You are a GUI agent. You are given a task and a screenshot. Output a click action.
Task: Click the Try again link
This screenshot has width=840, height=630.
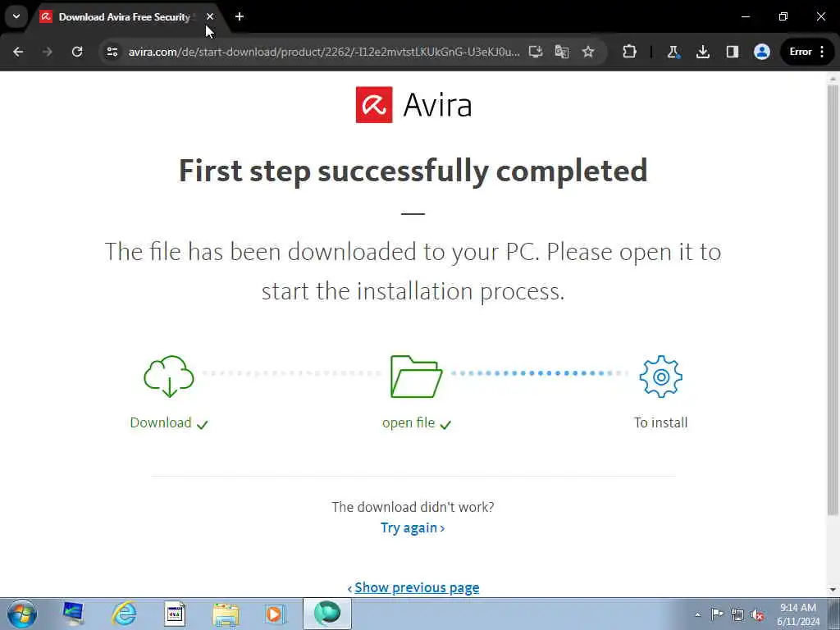click(413, 527)
